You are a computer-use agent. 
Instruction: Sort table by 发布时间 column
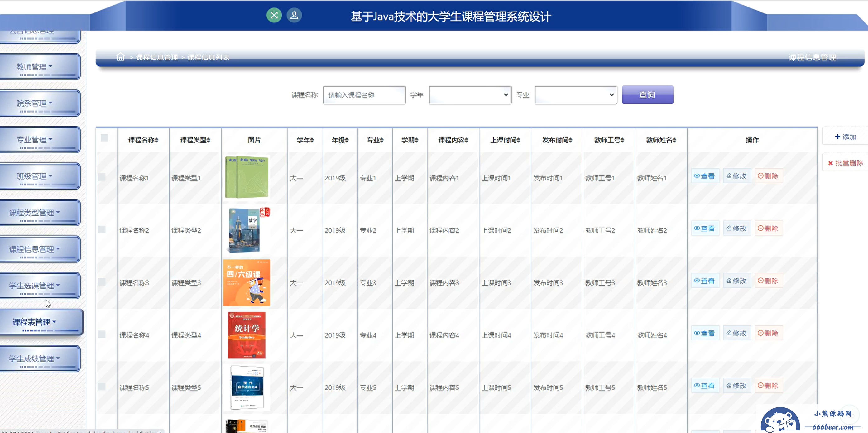(x=557, y=140)
